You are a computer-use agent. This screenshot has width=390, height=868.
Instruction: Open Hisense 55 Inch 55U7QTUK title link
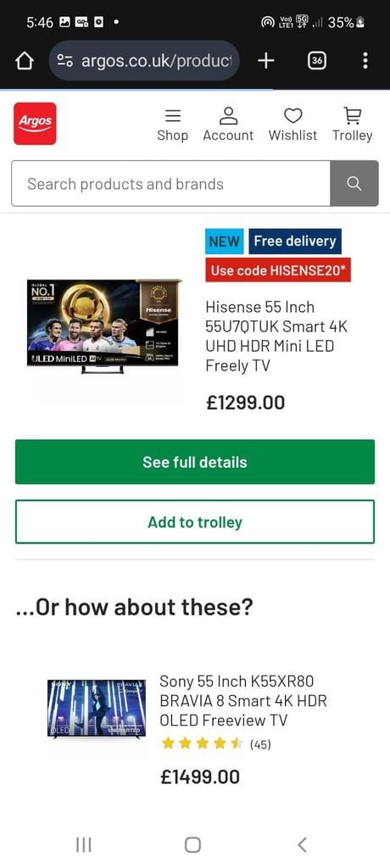(276, 336)
